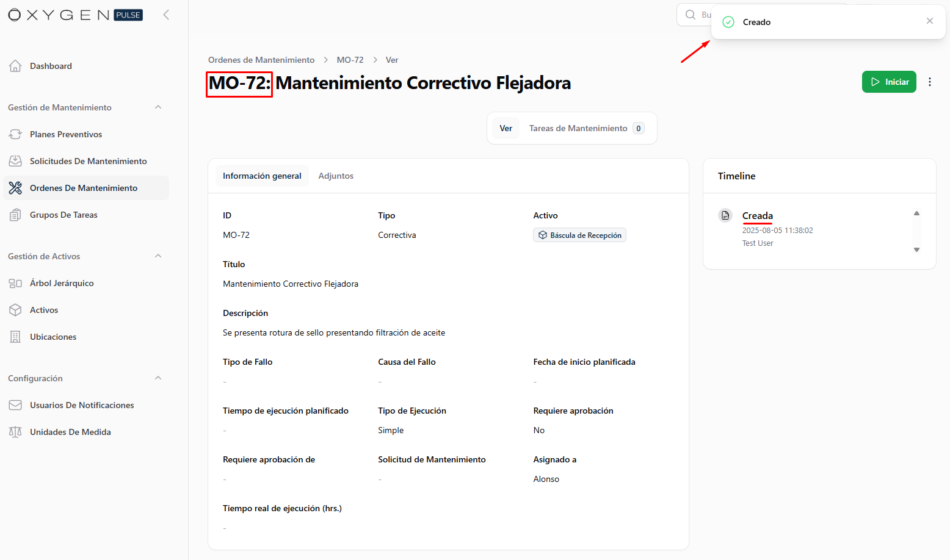The width and height of the screenshot is (950, 560).
Task: Click the Usuarios De Notificaciones envelope icon
Action: point(15,405)
